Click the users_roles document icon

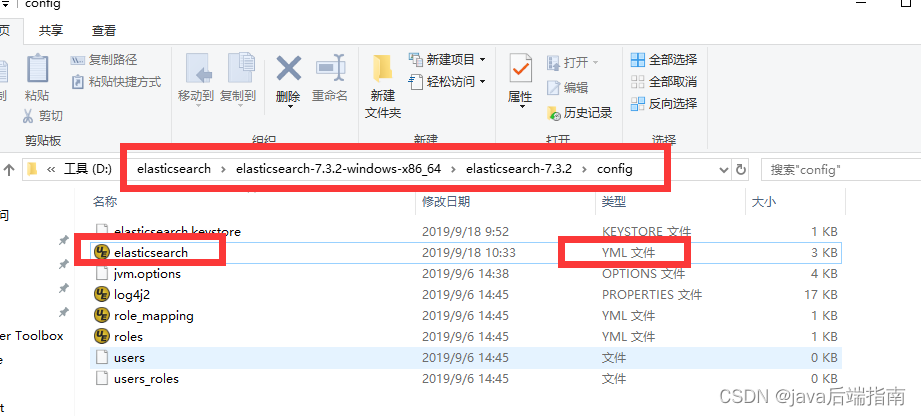pyautogui.click(x=102, y=379)
